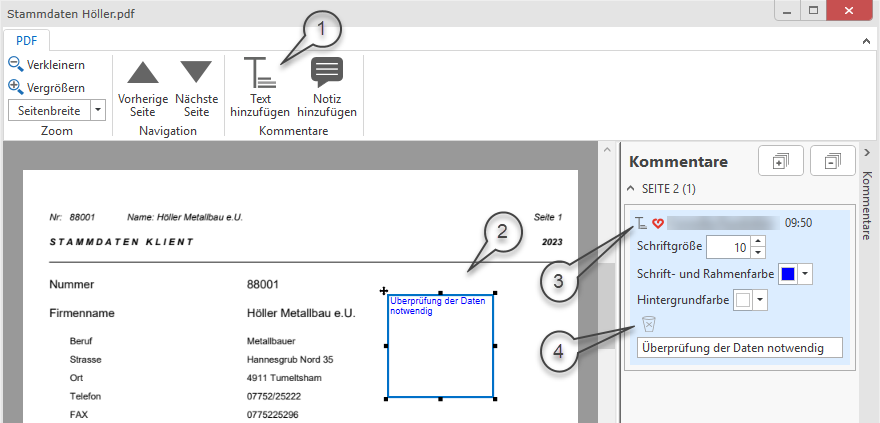Image resolution: width=880 pixels, height=423 pixels.
Task: Delete the comment using trash icon
Action: (649, 323)
